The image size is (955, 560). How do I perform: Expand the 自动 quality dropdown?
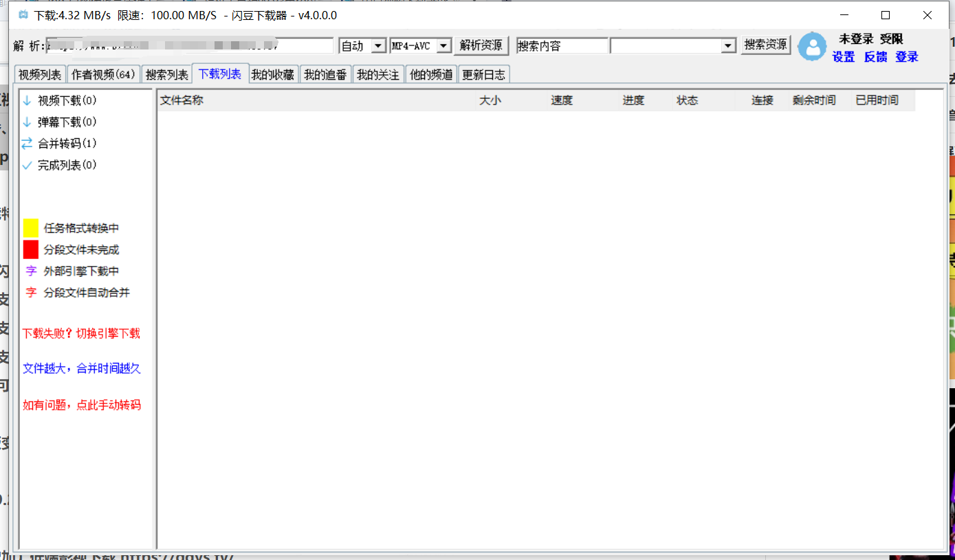(x=378, y=46)
